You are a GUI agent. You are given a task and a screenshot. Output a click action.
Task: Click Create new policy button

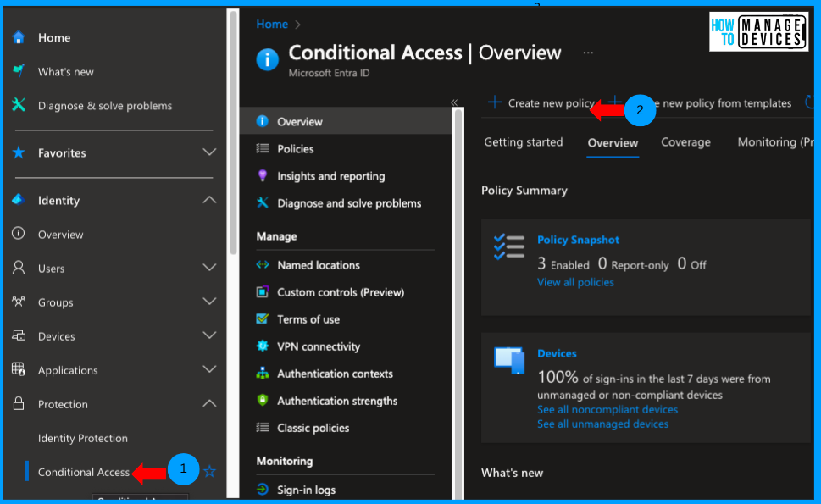pyautogui.click(x=541, y=103)
